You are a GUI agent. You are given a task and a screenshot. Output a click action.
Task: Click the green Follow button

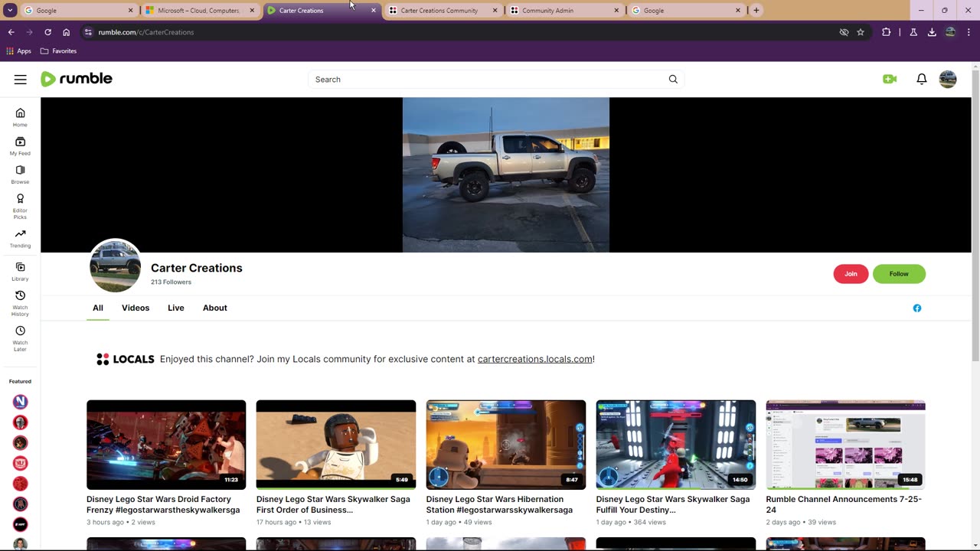pyautogui.click(x=899, y=274)
